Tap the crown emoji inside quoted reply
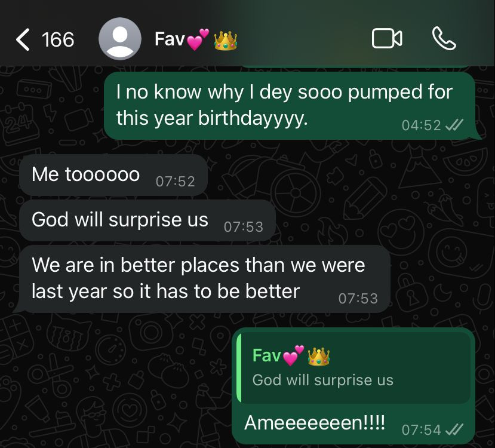 coord(318,357)
